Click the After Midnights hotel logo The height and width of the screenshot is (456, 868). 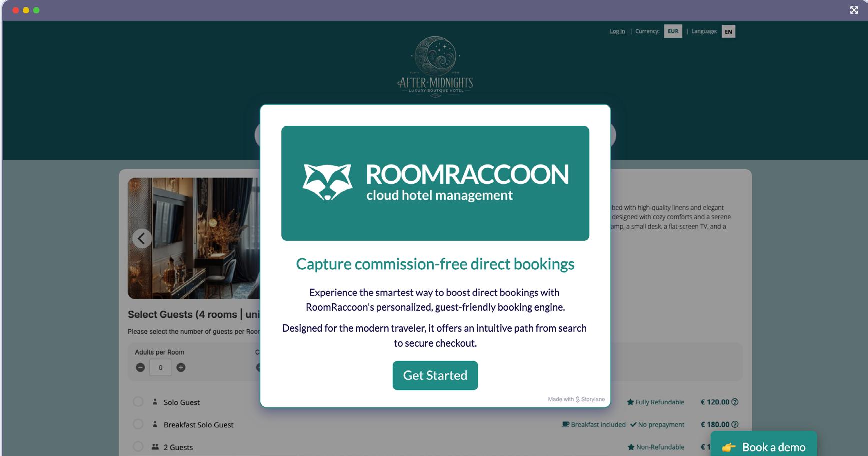coord(435,66)
